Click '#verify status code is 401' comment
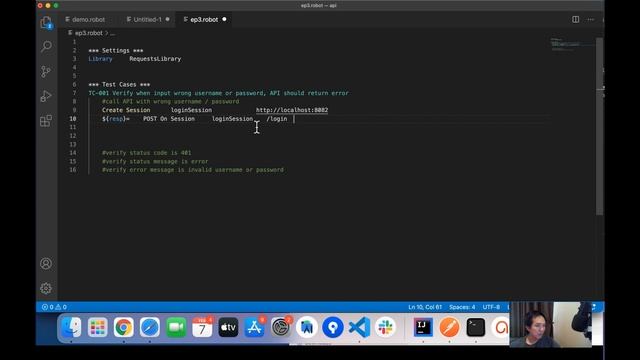This screenshot has height=360, width=640. 147,153
